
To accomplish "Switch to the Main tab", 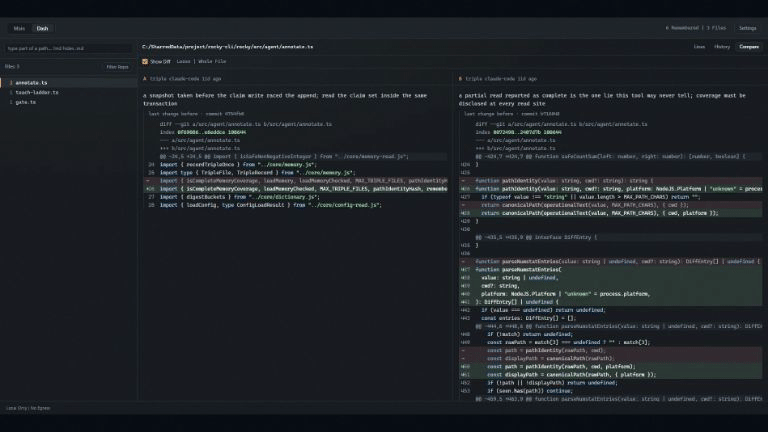I will coord(19,28).
